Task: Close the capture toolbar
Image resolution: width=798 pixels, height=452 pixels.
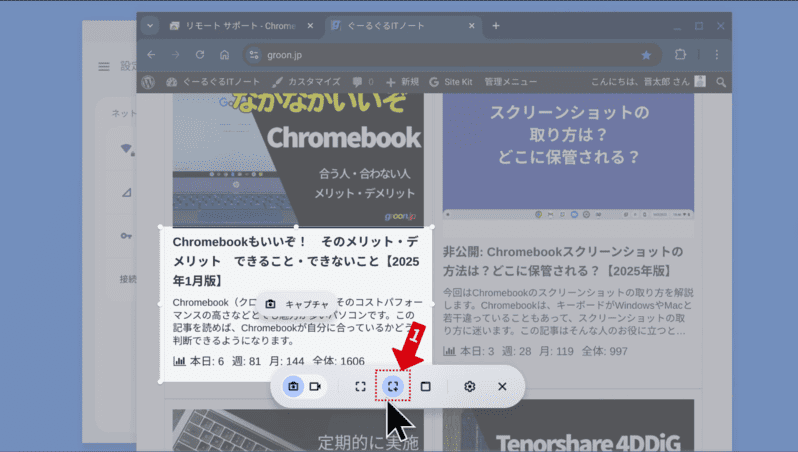Action: point(502,386)
